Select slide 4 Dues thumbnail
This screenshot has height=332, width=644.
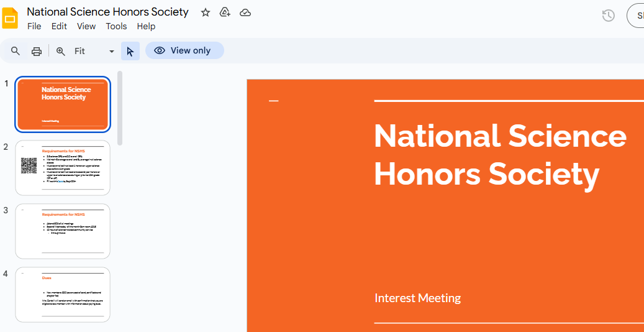[63, 295]
